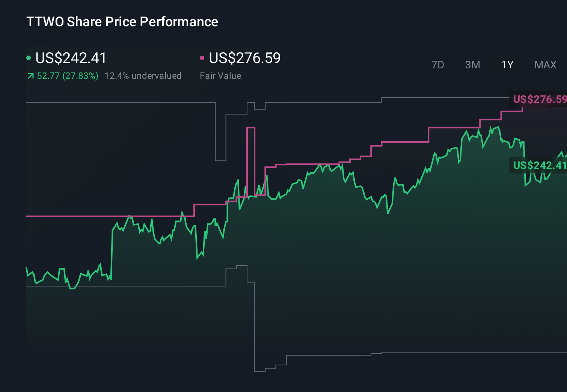Viewport: 567px width, 392px height.
Task: Click the TTWO Share Price Performance title
Action: pos(122,22)
